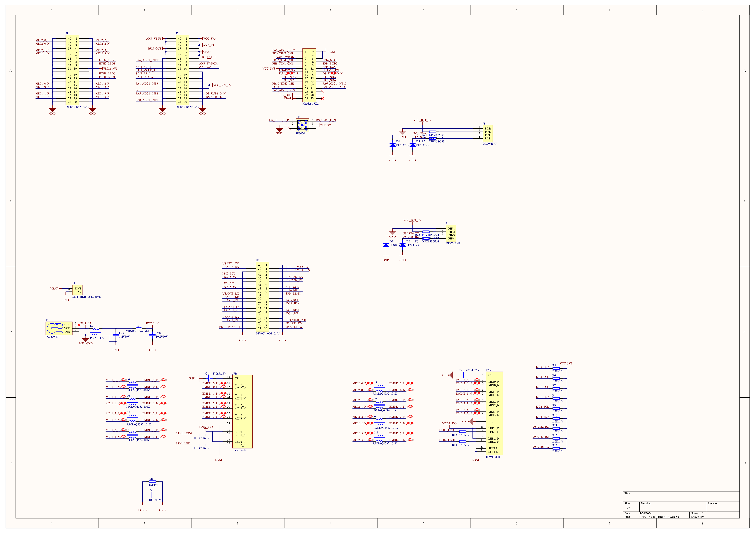Click the RTC_VDD net label
The width and height of the screenshot is (756, 534).
209,57
